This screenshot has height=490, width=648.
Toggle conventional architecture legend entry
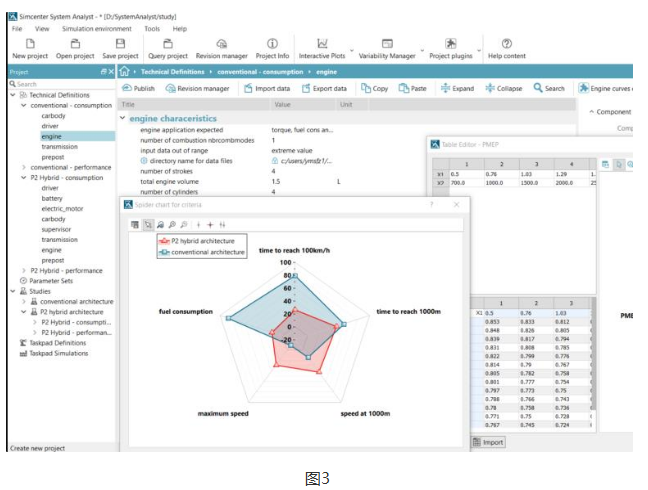coord(201,252)
